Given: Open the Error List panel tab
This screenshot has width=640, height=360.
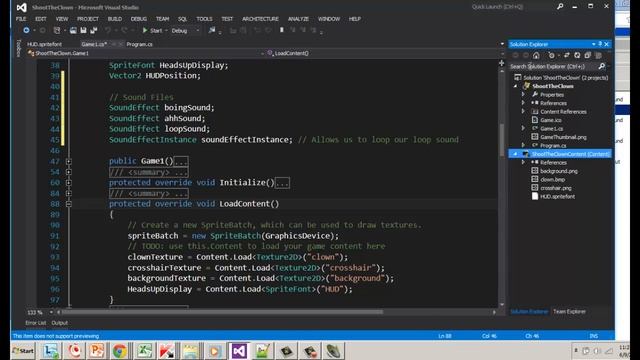Looking at the screenshot, I should click(x=36, y=323).
